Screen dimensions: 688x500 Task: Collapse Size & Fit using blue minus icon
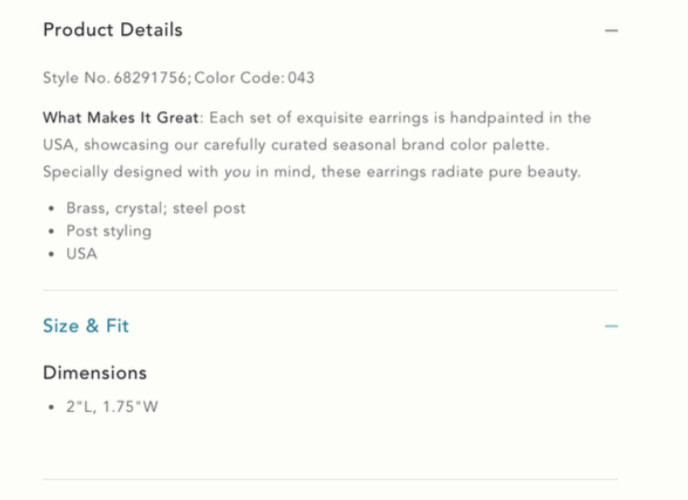click(611, 326)
